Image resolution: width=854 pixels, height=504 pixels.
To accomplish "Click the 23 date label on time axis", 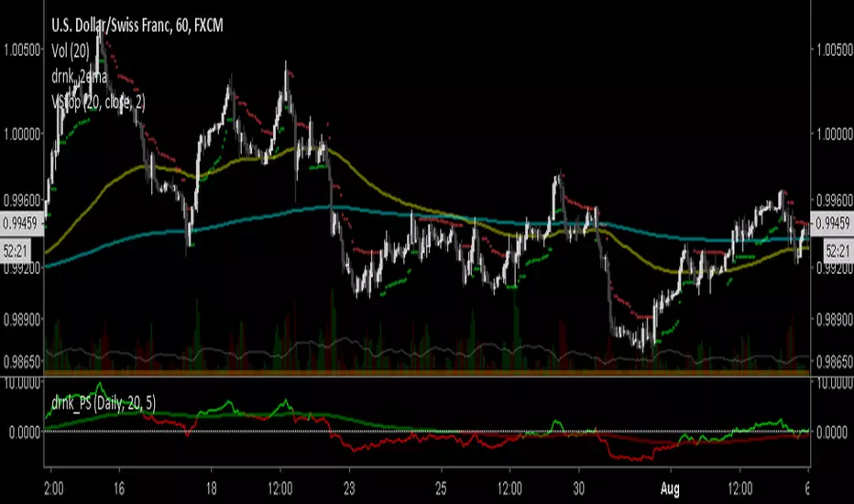I will coord(349,488).
